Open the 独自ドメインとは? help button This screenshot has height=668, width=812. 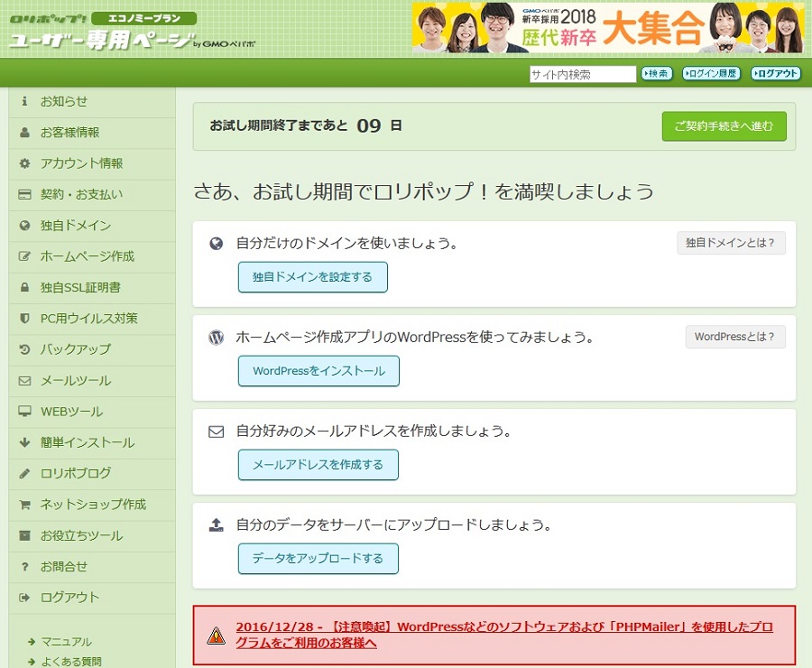(x=731, y=243)
